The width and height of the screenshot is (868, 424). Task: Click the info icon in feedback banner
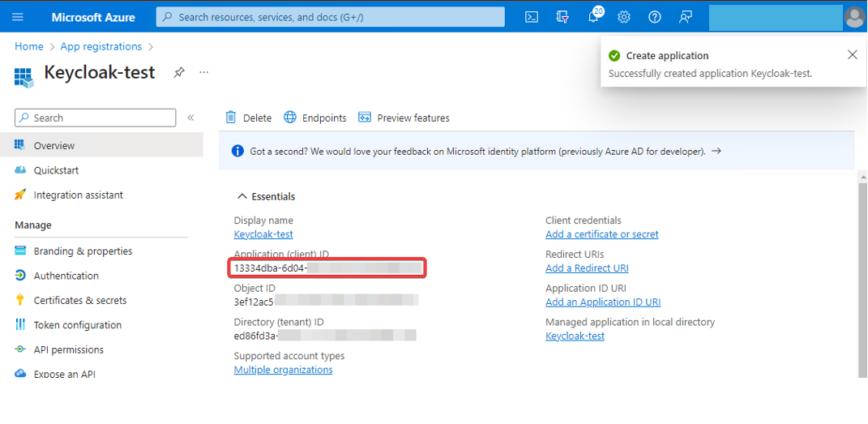[x=237, y=151]
